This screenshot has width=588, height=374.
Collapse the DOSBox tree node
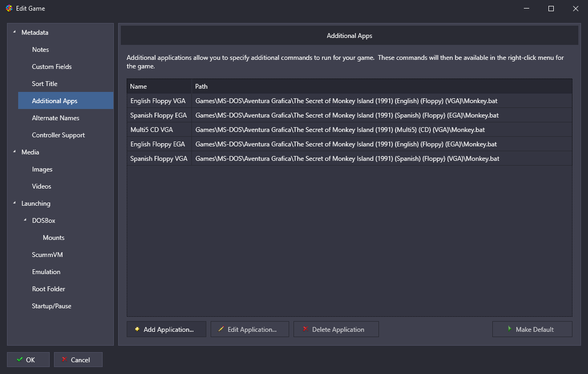pyautogui.click(x=25, y=220)
